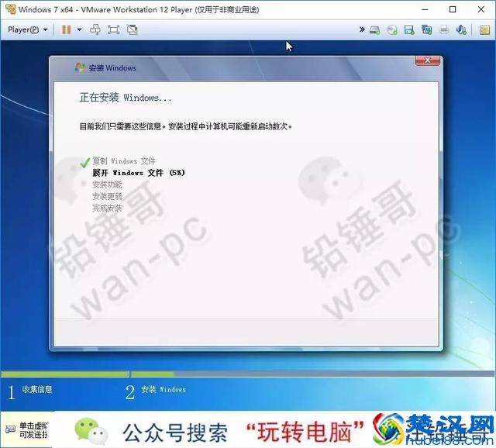496x448 pixels.
Task: Click the 完成安装 step
Action: tap(107, 208)
